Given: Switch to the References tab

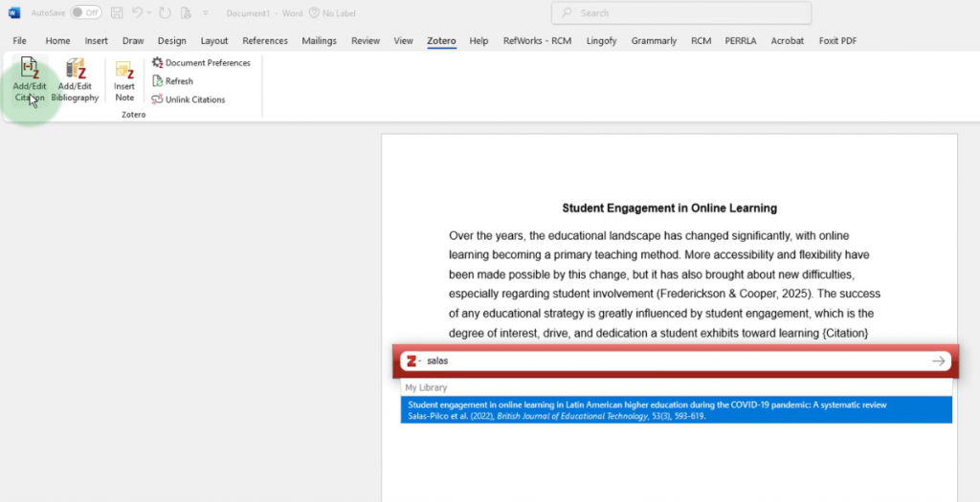Looking at the screenshot, I should 265,41.
